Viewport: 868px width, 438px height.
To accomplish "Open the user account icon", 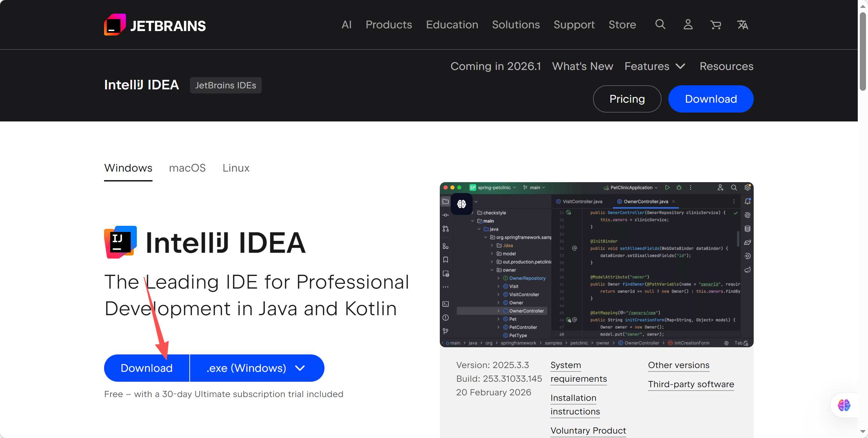I will pos(688,25).
